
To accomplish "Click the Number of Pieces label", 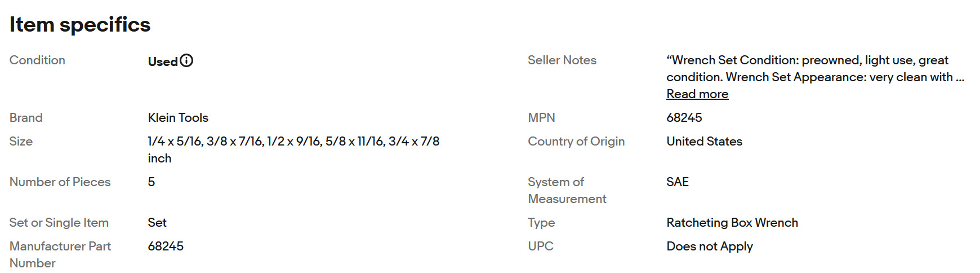I will tap(60, 182).
